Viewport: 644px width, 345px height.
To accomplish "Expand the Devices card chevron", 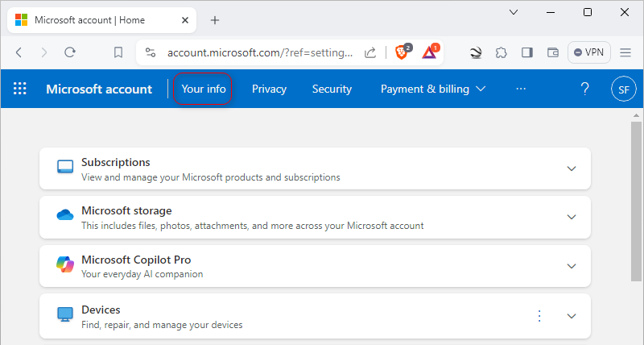I will coord(572,316).
